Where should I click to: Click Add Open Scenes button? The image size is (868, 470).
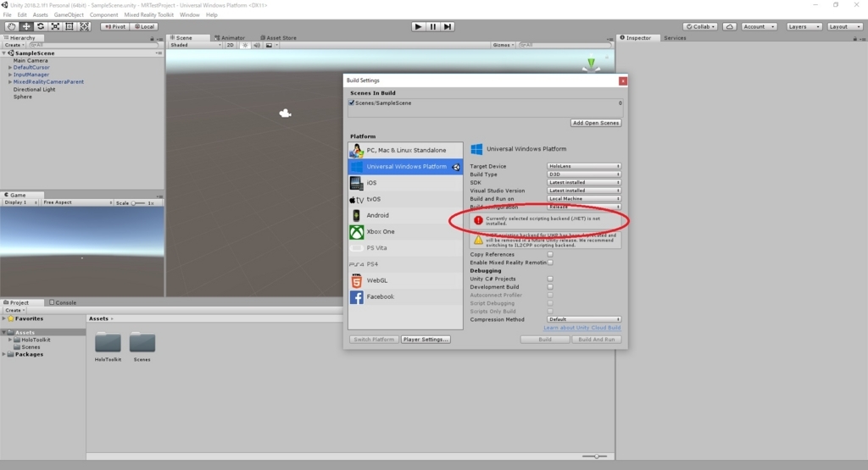click(596, 123)
